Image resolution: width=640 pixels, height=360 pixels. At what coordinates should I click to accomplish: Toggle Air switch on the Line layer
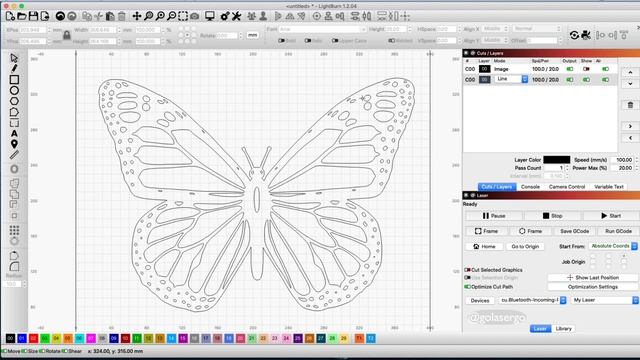point(606,80)
